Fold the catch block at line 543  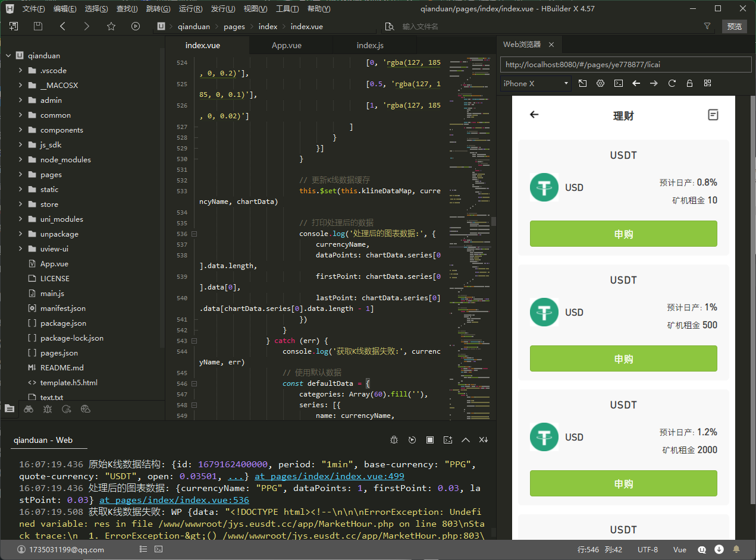194,341
